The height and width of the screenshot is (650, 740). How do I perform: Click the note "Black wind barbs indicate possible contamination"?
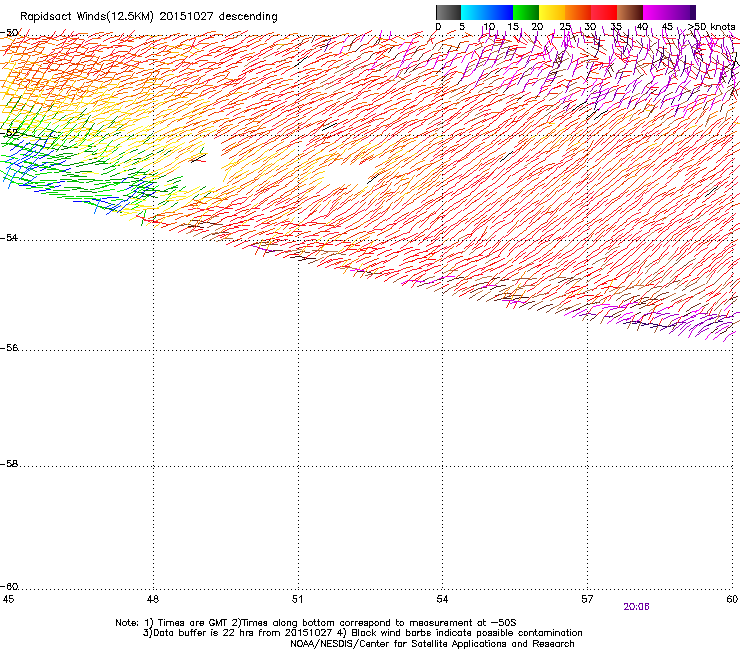[467, 633]
